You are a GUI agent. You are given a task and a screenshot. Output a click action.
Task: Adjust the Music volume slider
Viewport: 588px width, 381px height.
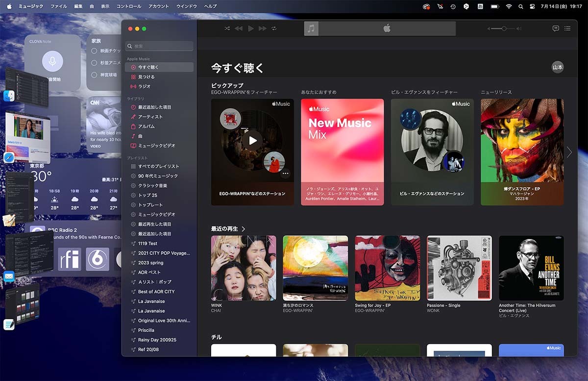click(504, 28)
